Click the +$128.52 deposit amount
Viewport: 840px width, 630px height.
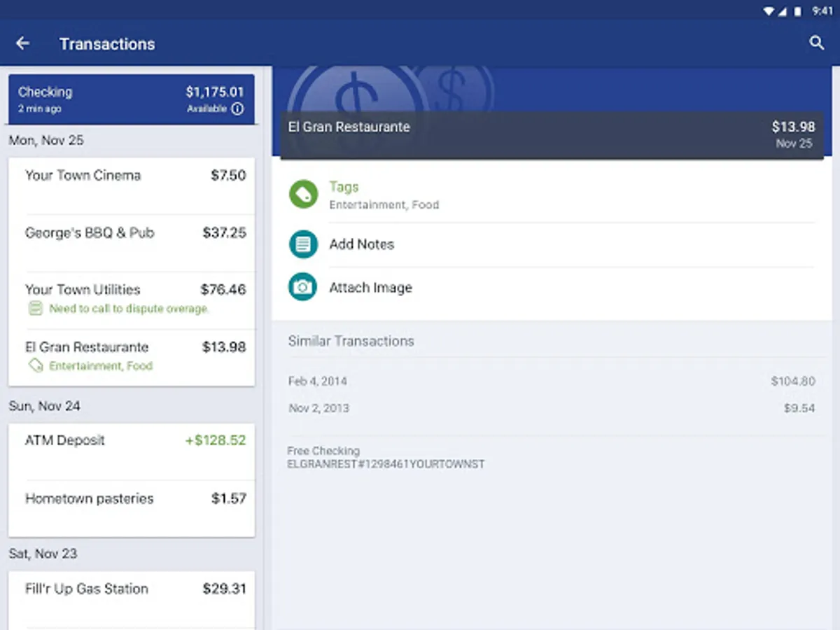point(216,440)
